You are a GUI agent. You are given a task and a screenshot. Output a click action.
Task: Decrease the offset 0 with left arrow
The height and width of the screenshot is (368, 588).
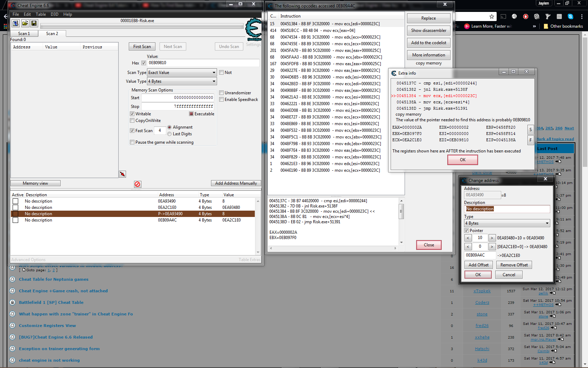(x=468, y=247)
